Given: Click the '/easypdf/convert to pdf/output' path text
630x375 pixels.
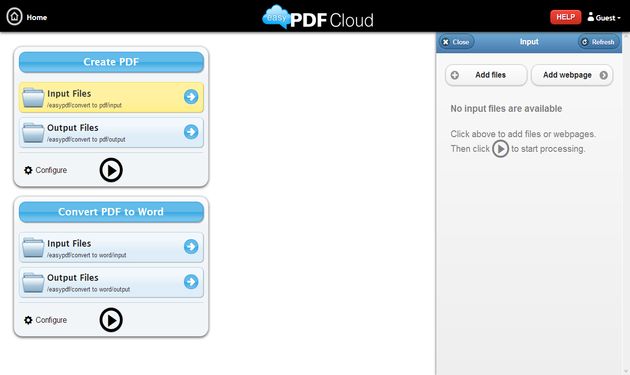Looking at the screenshot, I should (86, 139).
